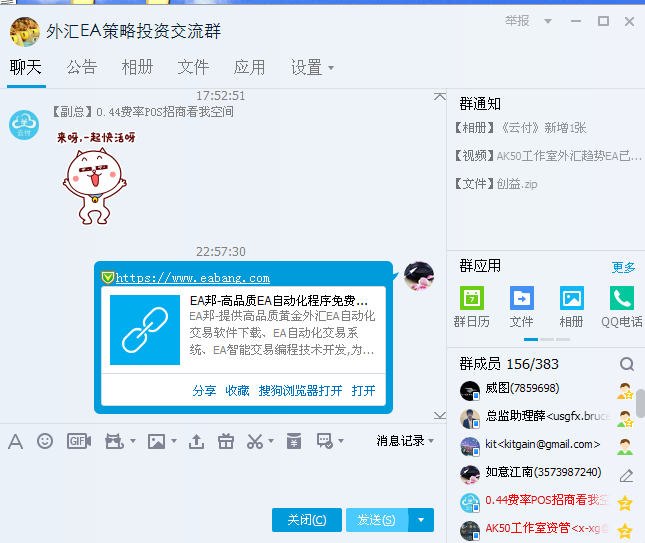This screenshot has width=645, height=543.
Task: Search group members magnifier icon
Action: (626, 364)
